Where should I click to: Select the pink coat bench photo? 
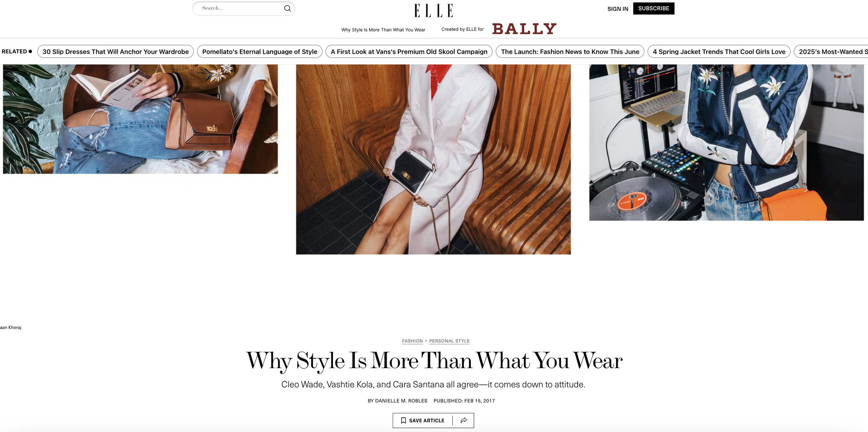433,159
